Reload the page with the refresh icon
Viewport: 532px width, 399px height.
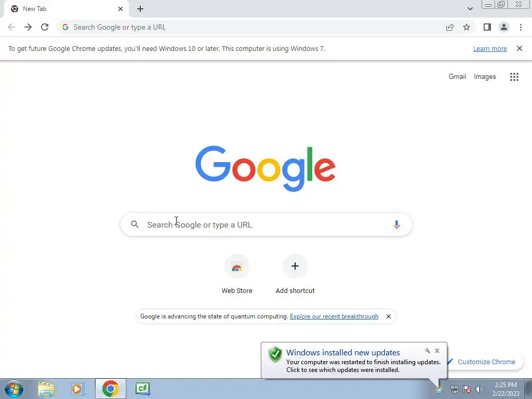click(45, 27)
